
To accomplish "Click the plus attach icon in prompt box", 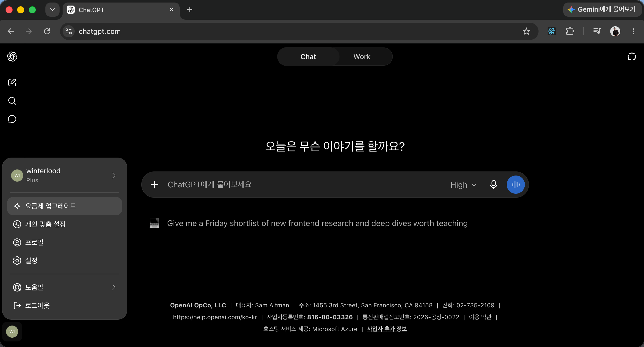I will pyautogui.click(x=154, y=185).
